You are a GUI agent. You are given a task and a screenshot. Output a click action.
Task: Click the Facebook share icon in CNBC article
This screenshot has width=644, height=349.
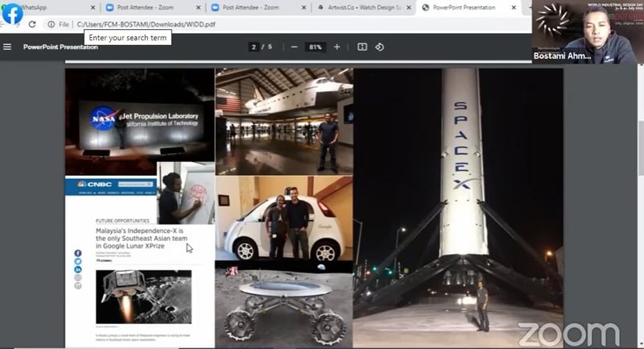[x=78, y=253]
